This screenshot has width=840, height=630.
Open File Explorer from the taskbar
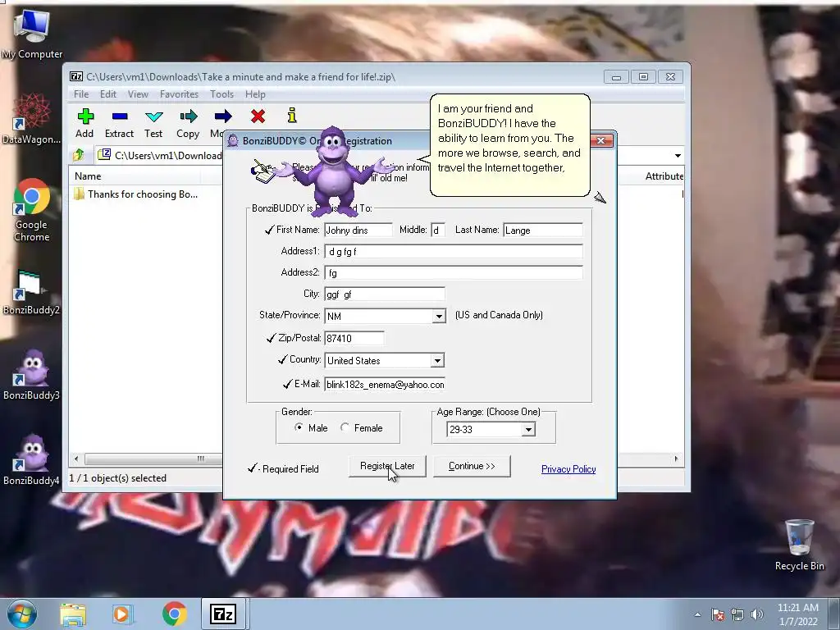[73, 614]
